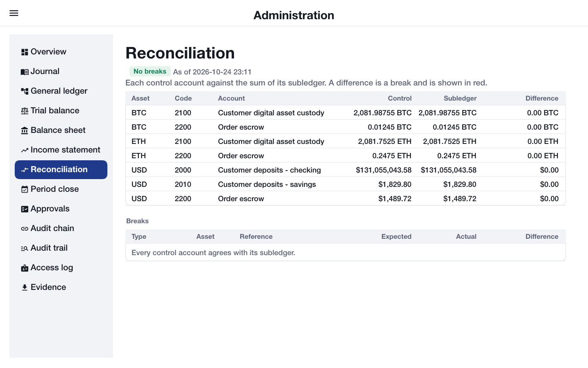View the Access log

[x=61, y=268]
